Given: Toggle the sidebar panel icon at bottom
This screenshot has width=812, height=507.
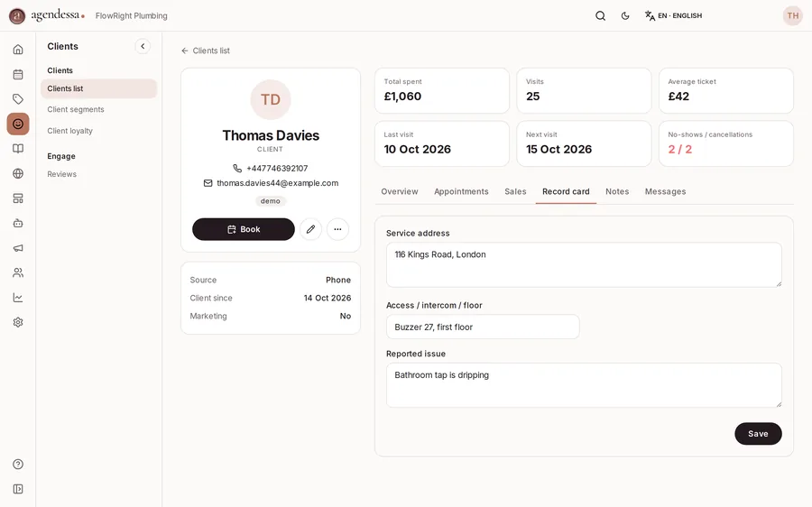Looking at the screenshot, I should (18, 489).
